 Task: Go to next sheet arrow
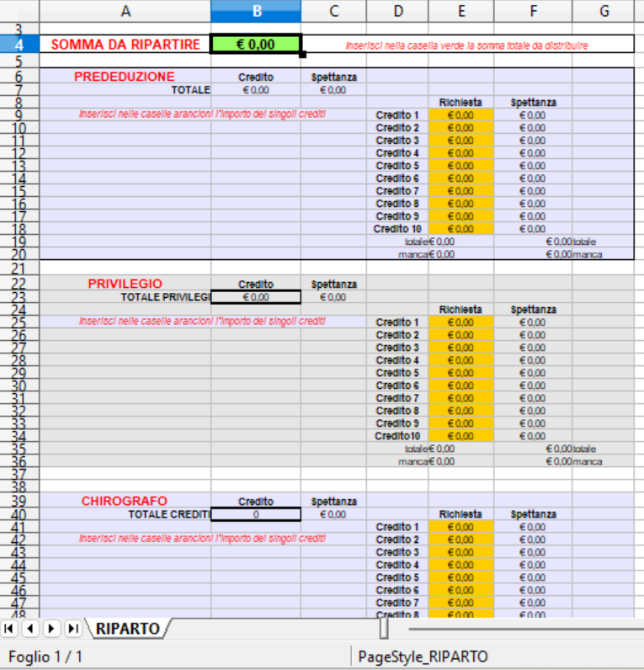coord(51,629)
